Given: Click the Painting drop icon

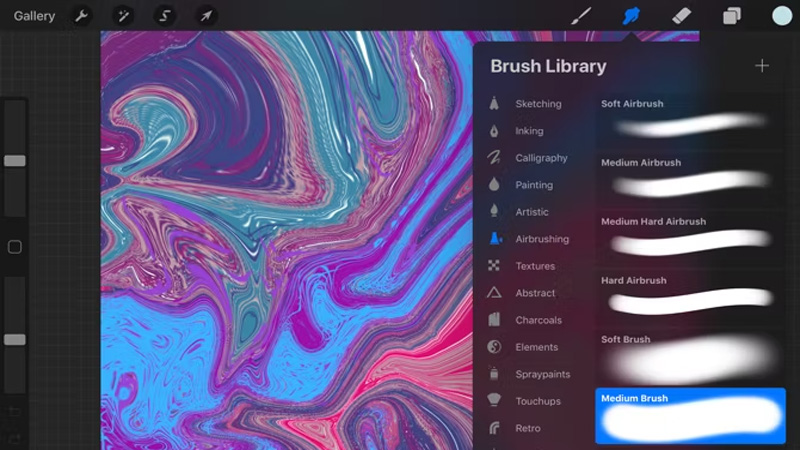Looking at the screenshot, I should [x=494, y=185].
